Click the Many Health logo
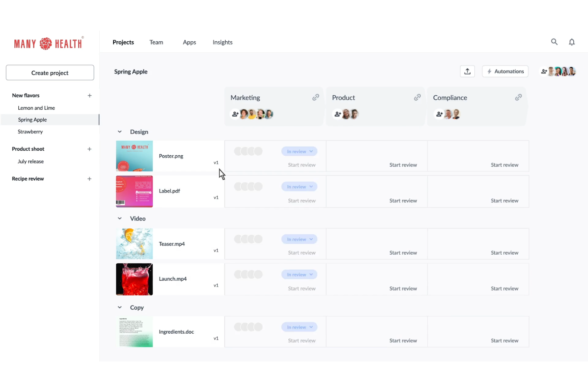Image resolution: width=588 pixels, height=392 pixels. point(48,43)
